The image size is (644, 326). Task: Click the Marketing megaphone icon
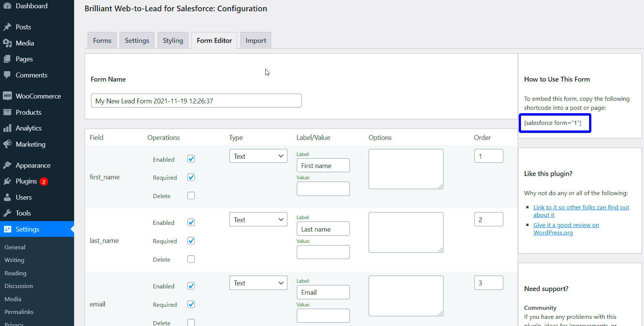(7, 144)
